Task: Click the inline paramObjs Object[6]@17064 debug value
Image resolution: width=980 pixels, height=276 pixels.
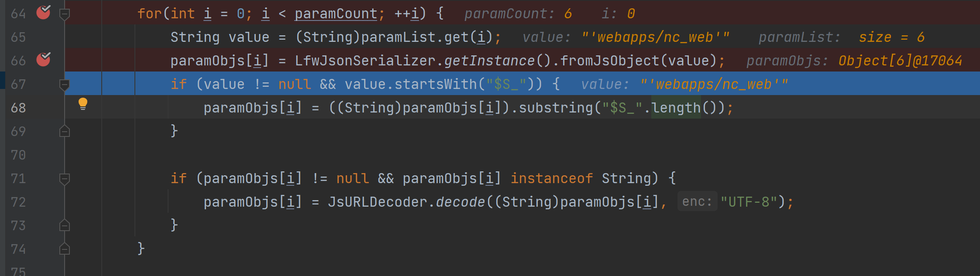Action: click(x=900, y=61)
